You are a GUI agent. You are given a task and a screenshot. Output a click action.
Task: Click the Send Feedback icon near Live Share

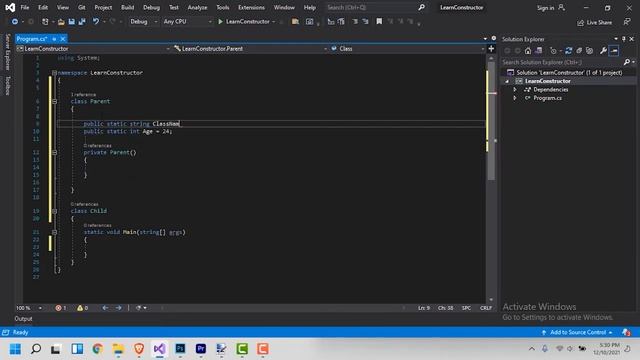click(x=627, y=22)
